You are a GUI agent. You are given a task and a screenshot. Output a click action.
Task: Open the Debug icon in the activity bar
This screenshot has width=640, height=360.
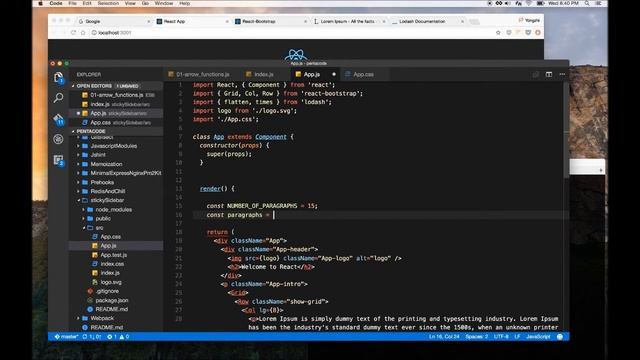58,139
